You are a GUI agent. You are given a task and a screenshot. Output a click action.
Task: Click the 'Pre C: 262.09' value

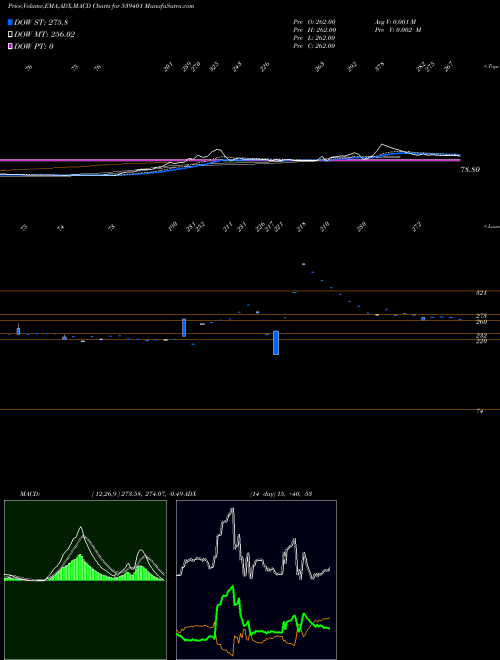click(314, 46)
